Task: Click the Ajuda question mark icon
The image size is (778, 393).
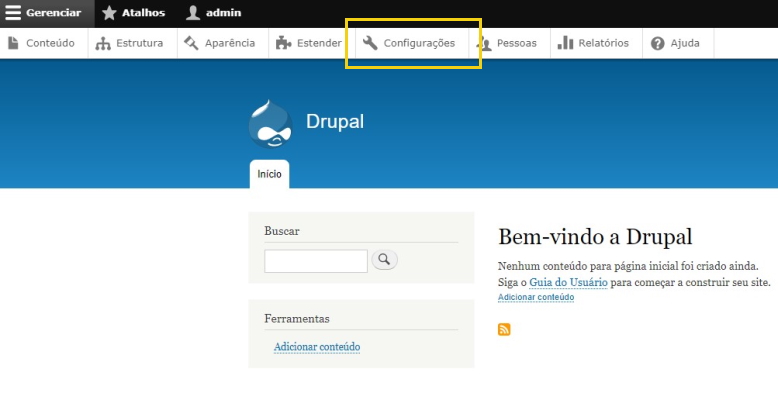Action: click(657, 44)
